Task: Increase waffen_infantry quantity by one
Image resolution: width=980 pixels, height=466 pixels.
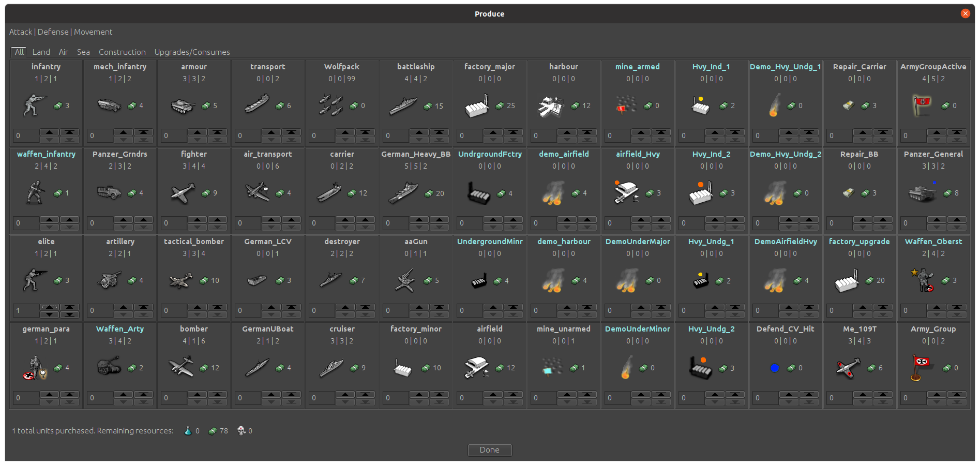Action: click(x=49, y=220)
